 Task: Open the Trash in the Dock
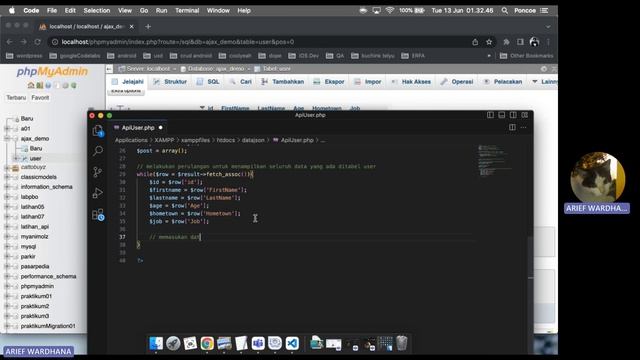click(402, 343)
